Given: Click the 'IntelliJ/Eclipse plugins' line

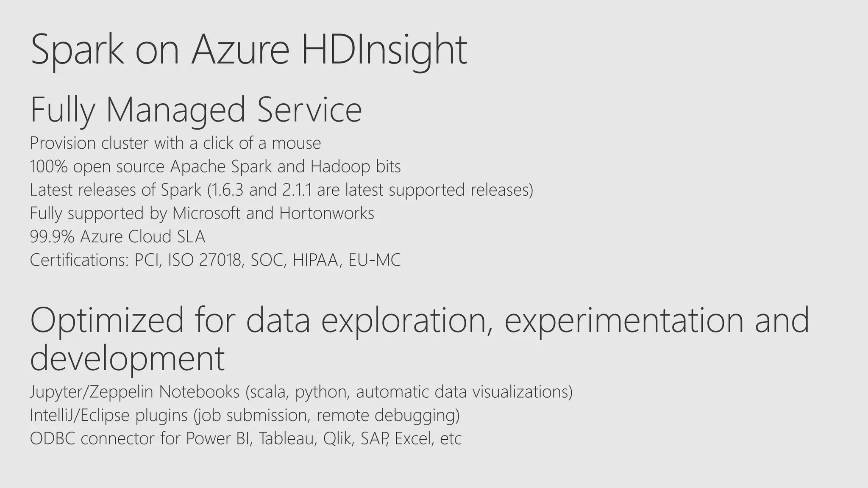Looking at the screenshot, I should [x=245, y=415].
